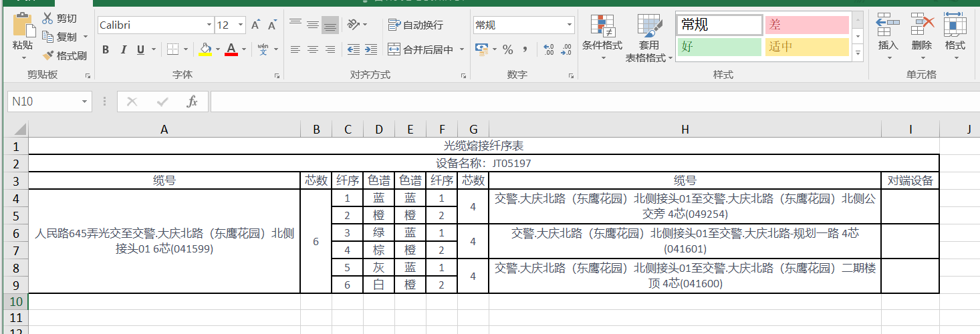Toggle bold formatting (B)
Viewport: 980px width, 334px height.
(x=106, y=49)
